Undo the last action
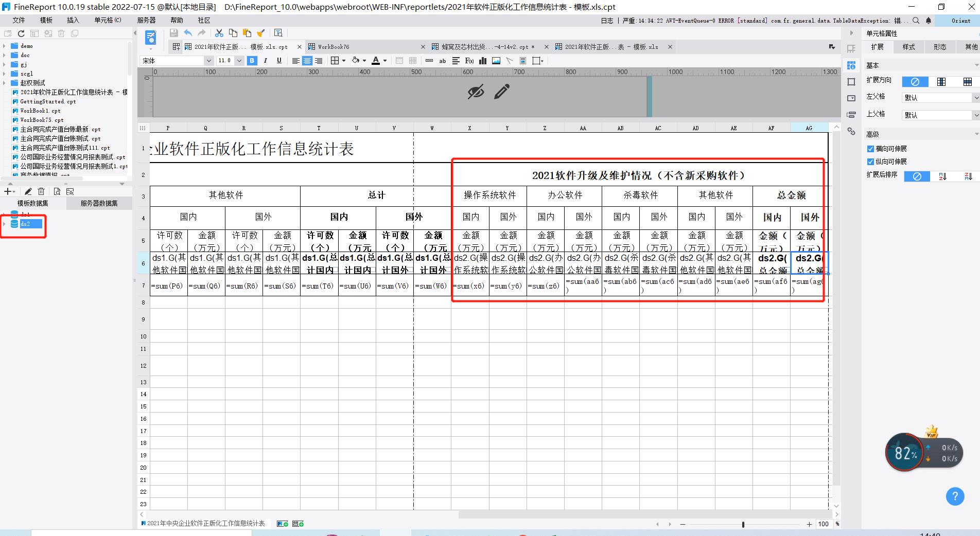 188,33
